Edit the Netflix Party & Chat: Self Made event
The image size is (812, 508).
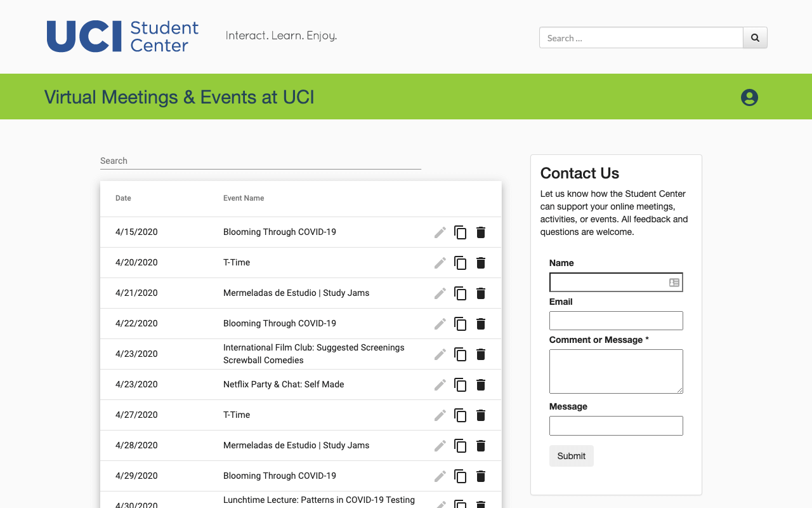click(x=440, y=384)
